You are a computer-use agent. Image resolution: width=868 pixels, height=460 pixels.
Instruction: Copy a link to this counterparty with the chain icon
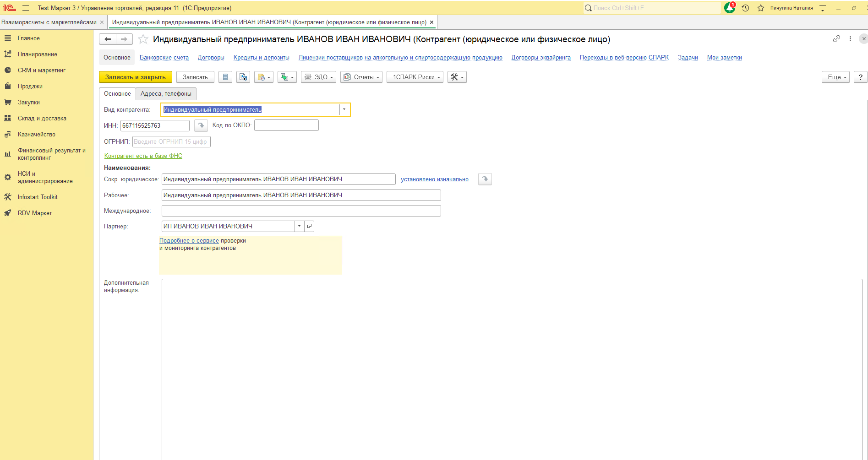click(x=836, y=39)
